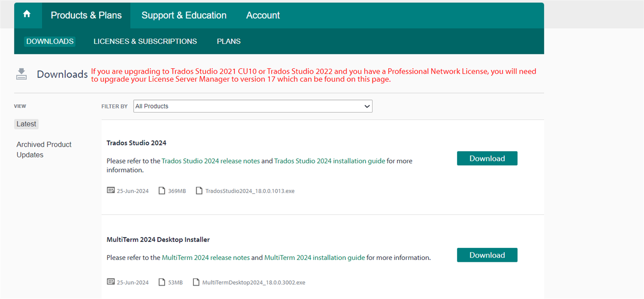
Task: Open the PLANS sub-menu item
Action: click(x=229, y=41)
